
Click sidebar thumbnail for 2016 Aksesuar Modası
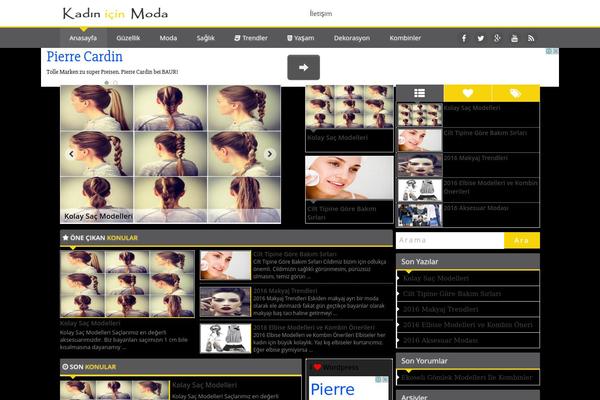pyautogui.click(x=420, y=215)
